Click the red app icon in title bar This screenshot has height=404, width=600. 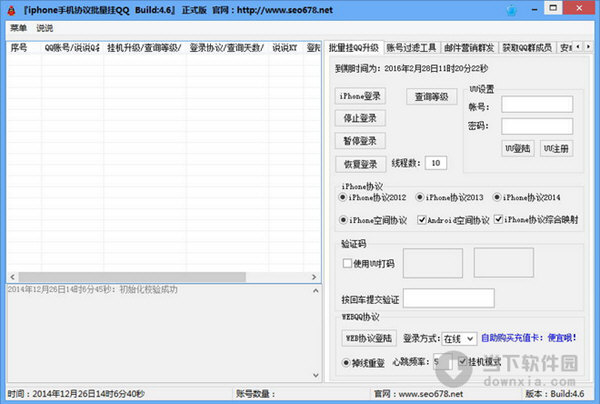[x=11, y=10]
